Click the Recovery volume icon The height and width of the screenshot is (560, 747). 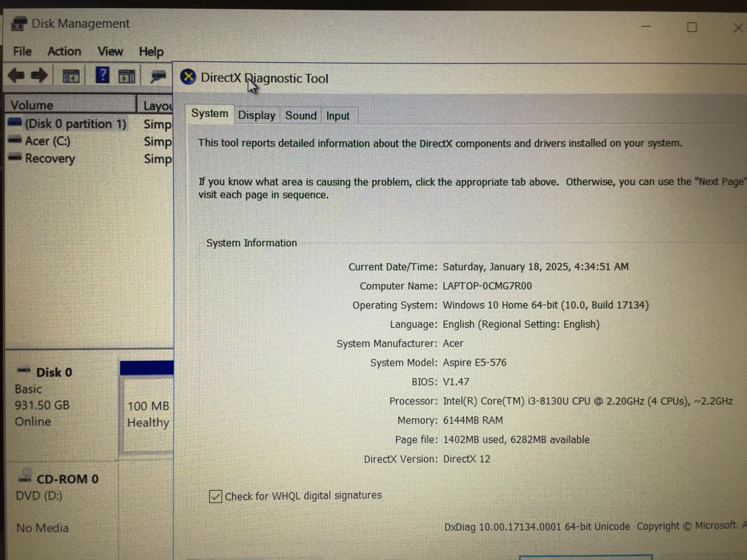pos(15,157)
